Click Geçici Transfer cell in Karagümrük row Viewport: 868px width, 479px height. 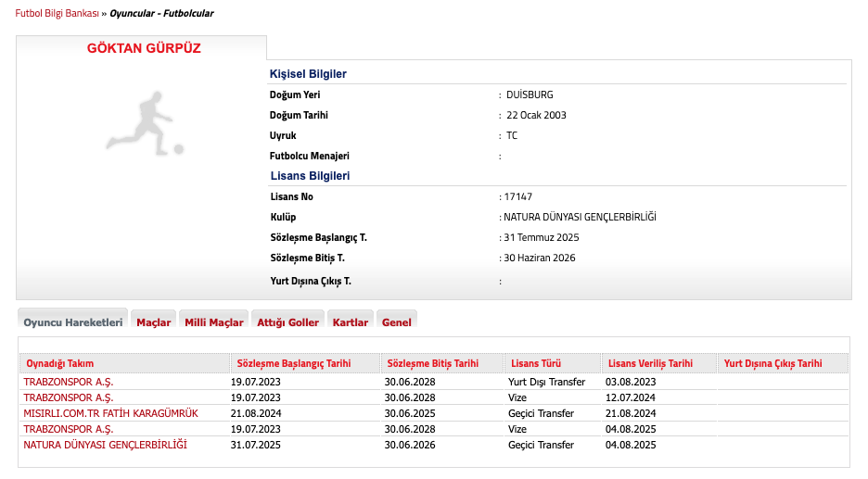(541, 413)
